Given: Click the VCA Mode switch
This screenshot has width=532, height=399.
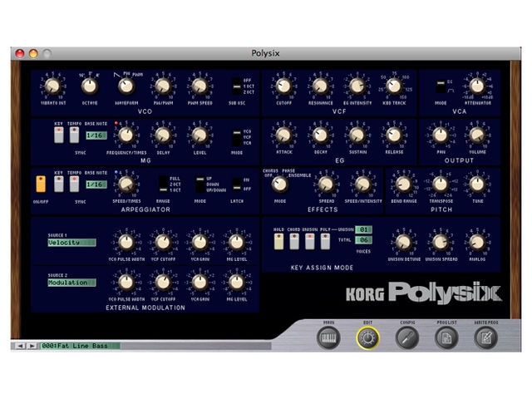Looking at the screenshot, I should 441,86.
